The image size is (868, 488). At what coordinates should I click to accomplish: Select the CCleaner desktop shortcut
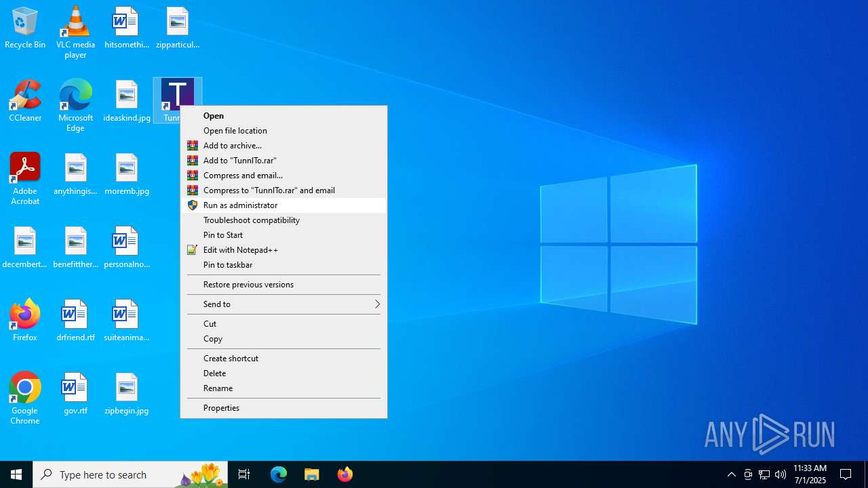[25, 102]
